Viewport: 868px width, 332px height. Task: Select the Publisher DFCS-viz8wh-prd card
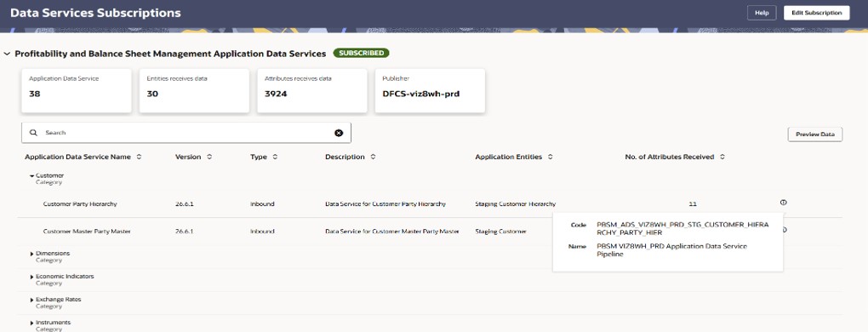[x=430, y=91]
